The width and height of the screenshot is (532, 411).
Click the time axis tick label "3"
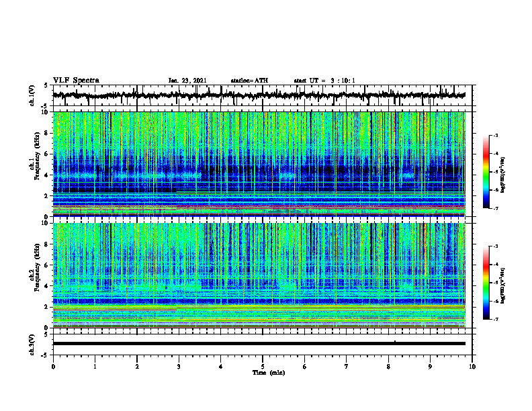[179, 367]
